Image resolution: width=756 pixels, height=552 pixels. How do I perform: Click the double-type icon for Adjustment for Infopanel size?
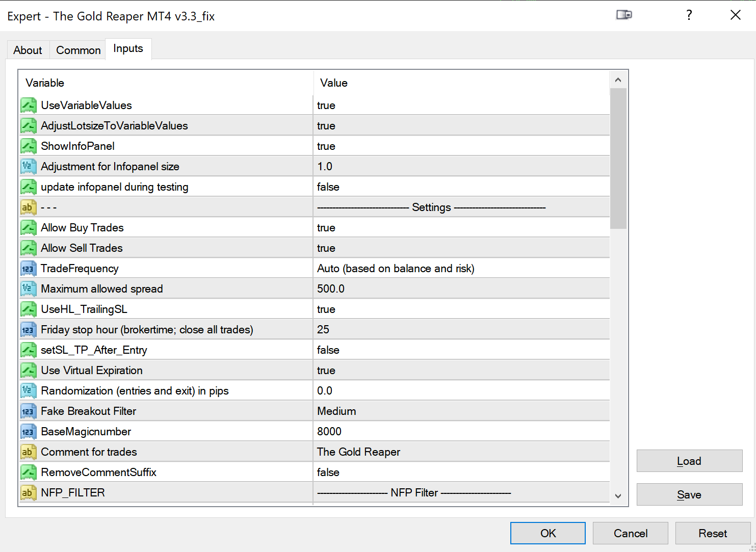pyautogui.click(x=28, y=167)
